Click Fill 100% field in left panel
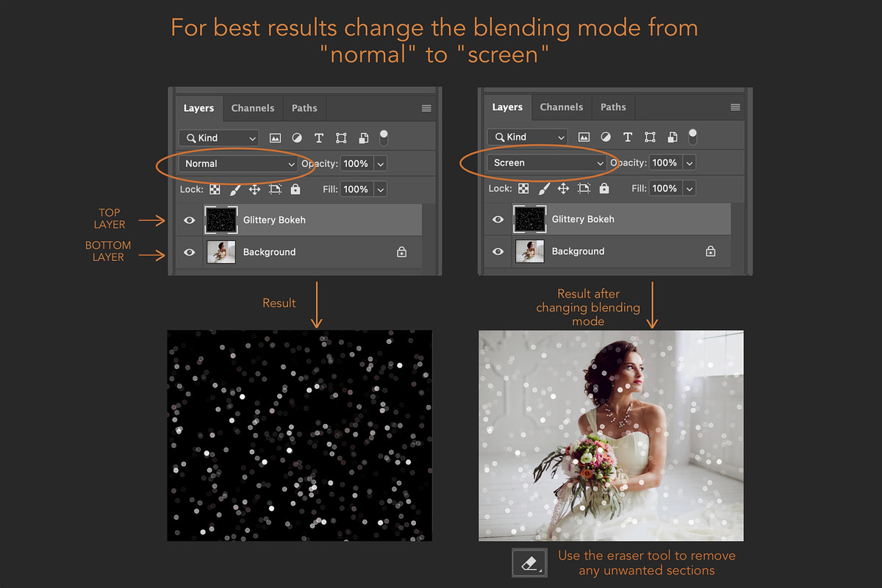 click(x=356, y=190)
